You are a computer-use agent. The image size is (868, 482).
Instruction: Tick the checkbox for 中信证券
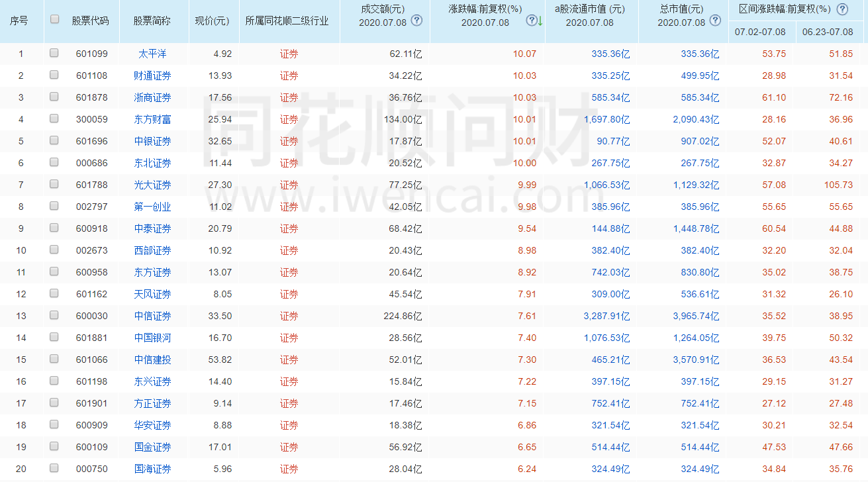tap(54, 315)
